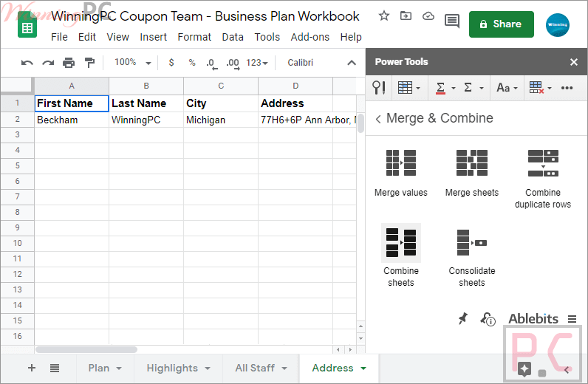Show the side panel arrow
This screenshot has height=384, width=588.
(x=567, y=370)
